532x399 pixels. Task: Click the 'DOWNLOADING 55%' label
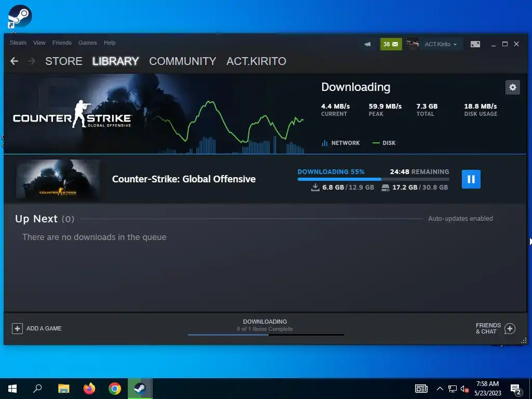coord(331,171)
